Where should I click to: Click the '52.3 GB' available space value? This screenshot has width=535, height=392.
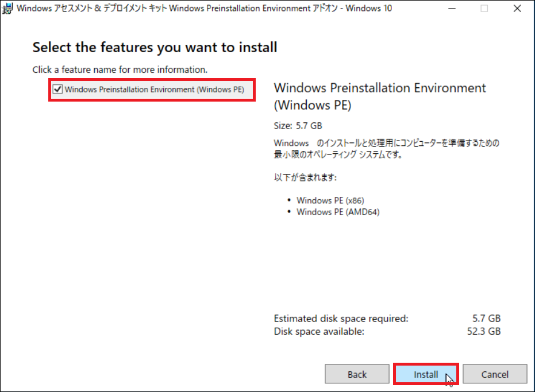point(483,331)
